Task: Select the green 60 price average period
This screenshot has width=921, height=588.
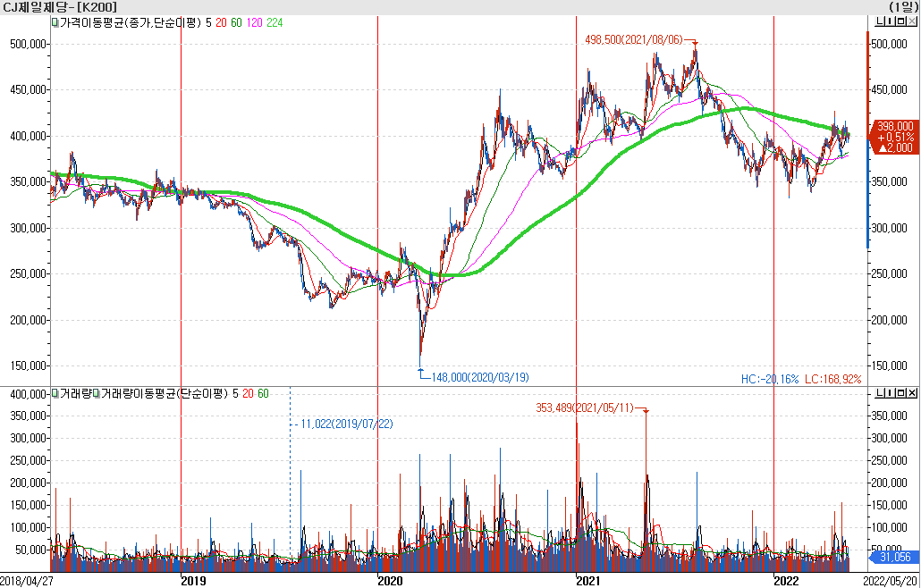Action: click(236, 23)
